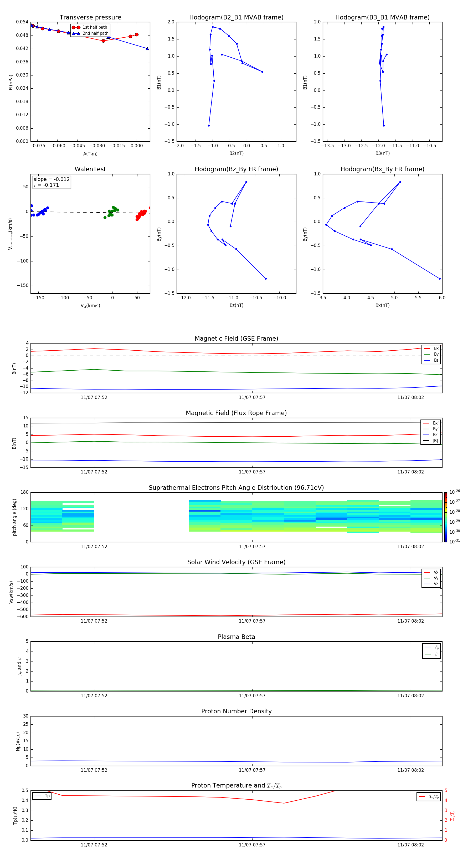
Task: Click the 'A(T·m)' x-axis label
Action: click(90, 154)
